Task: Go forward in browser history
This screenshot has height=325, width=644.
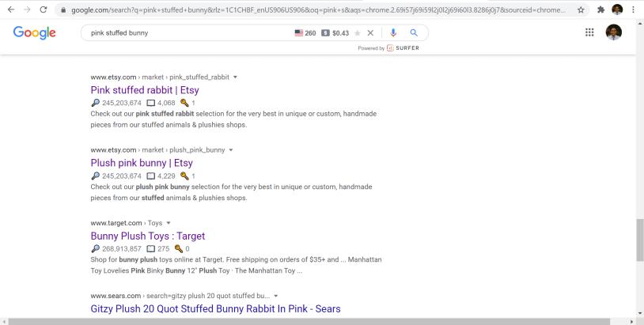Action: [x=27, y=9]
